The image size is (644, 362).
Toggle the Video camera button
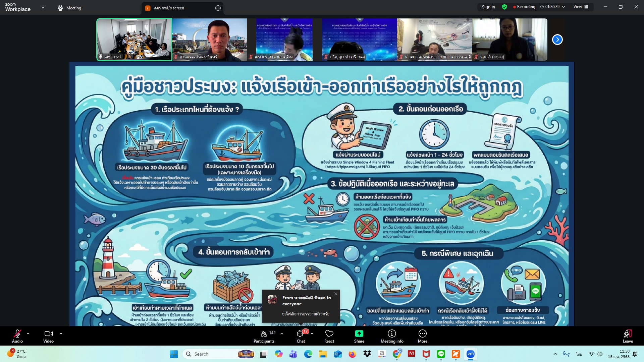click(x=48, y=334)
